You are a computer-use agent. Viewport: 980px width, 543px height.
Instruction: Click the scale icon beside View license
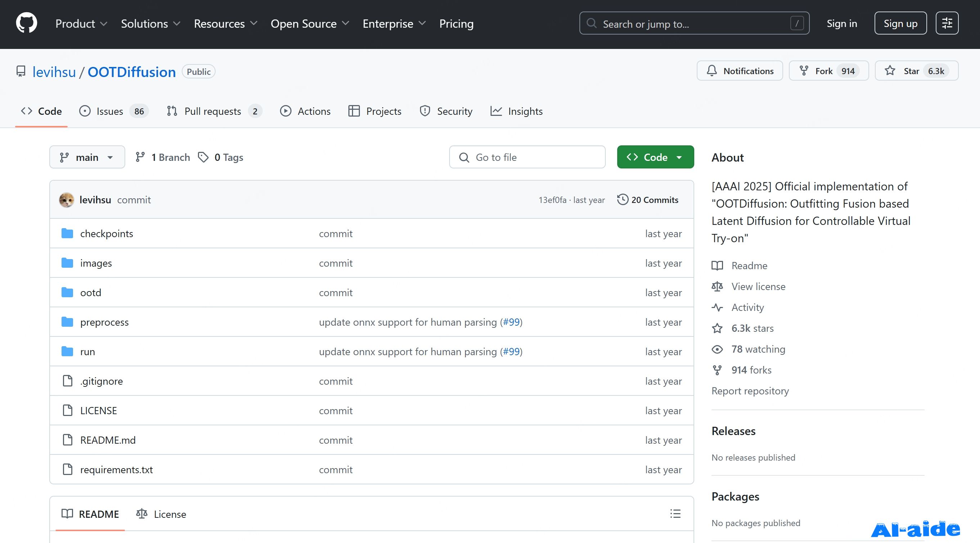[717, 286]
